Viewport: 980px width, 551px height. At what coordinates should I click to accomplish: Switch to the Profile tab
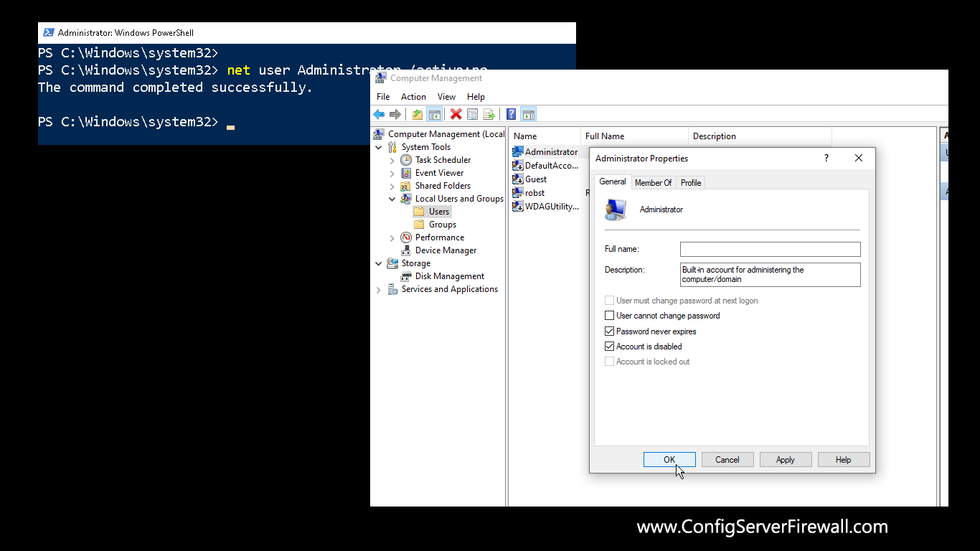pyautogui.click(x=691, y=183)
